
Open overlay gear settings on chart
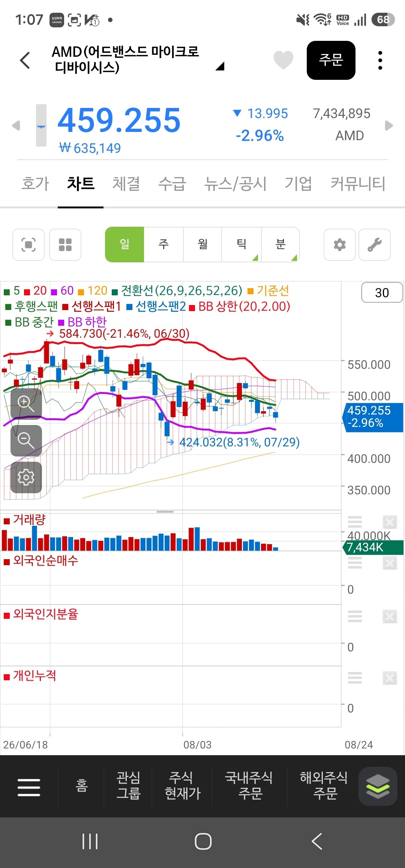[x=26, y=477]
